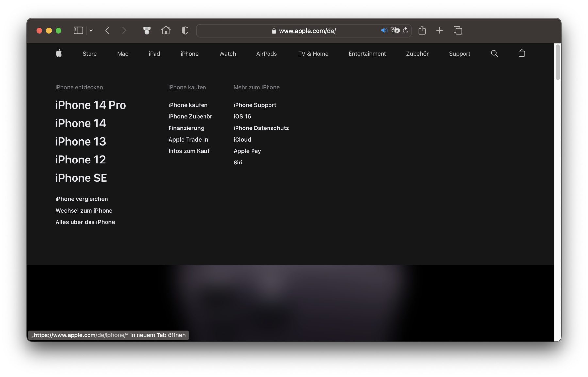This screenshot has width=588, height=377.
Task: Open the iPhone 14 Pro link
Action: pos(90,105)
